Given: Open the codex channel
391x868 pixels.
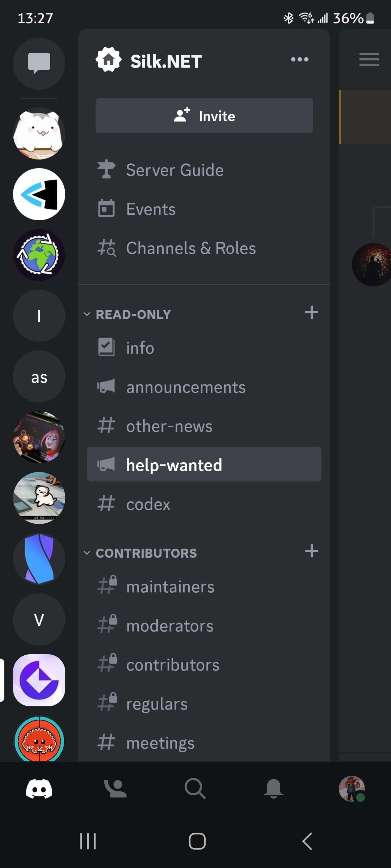Looking at the screenshot, I should (x=204, y=504).
